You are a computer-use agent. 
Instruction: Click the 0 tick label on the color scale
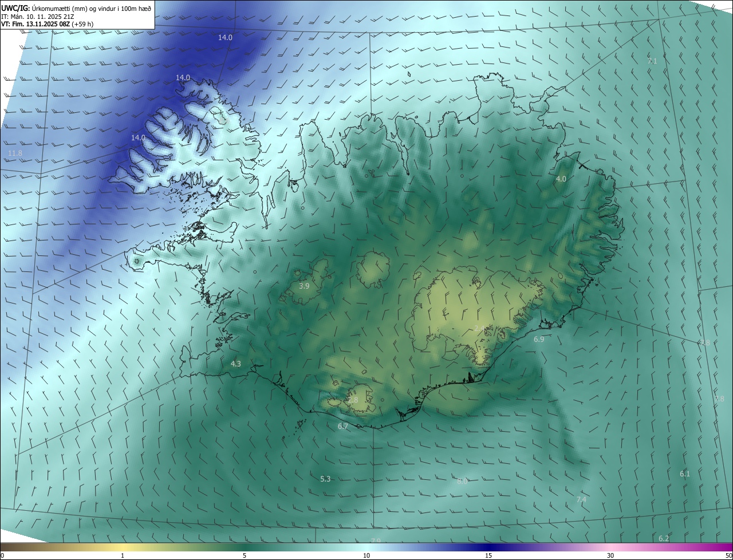[x=2, y=555]
